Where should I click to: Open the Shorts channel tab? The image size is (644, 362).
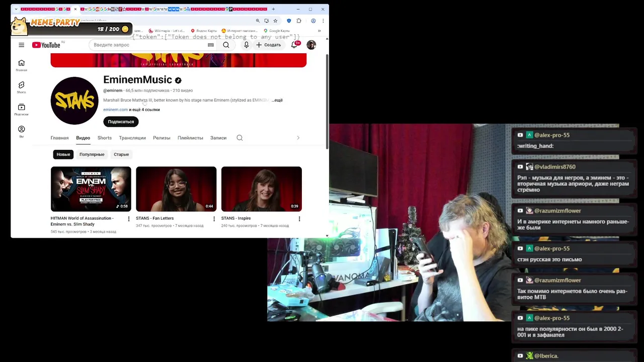point(105,138)
